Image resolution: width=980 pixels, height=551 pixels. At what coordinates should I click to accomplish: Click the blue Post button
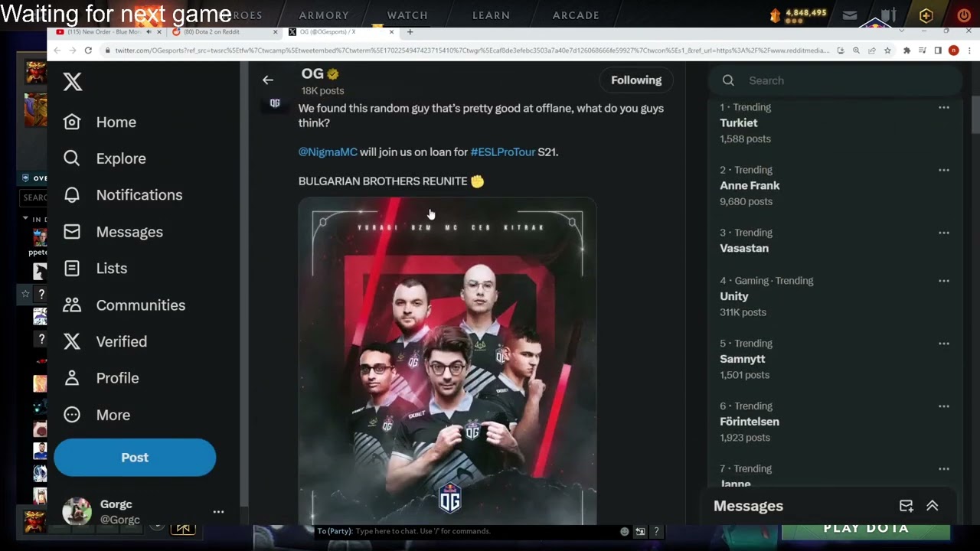point(135,458)
